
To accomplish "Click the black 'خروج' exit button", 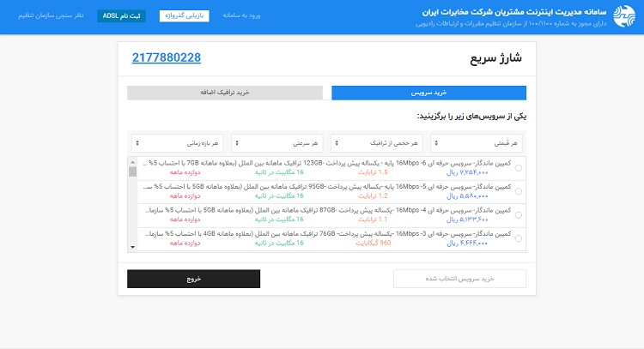I will (193, 279).
